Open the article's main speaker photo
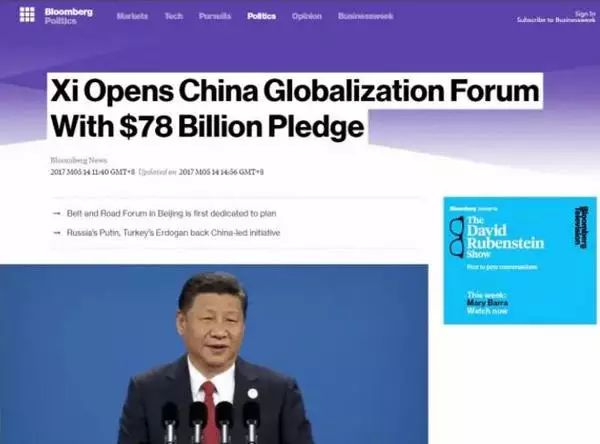The height and width of the screenshot is (444, 600). point(214,354)
